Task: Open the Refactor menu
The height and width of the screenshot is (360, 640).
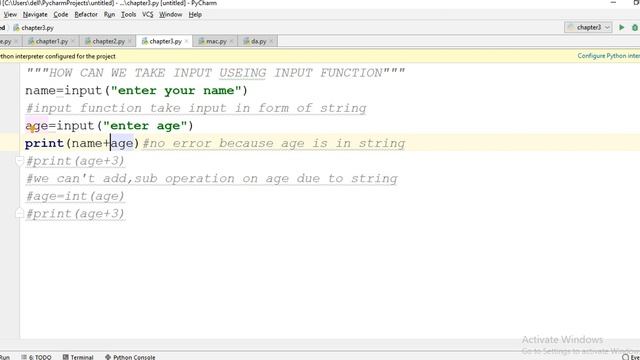Action: (x=86, y=14)
